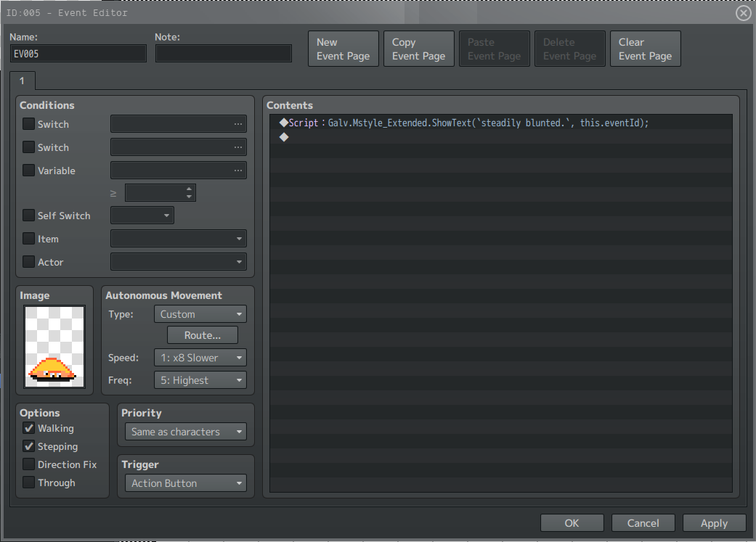The width and height of the screenshot is (756, 542).
Task: Enable the Through option checkbox
Action: point(29,483)
